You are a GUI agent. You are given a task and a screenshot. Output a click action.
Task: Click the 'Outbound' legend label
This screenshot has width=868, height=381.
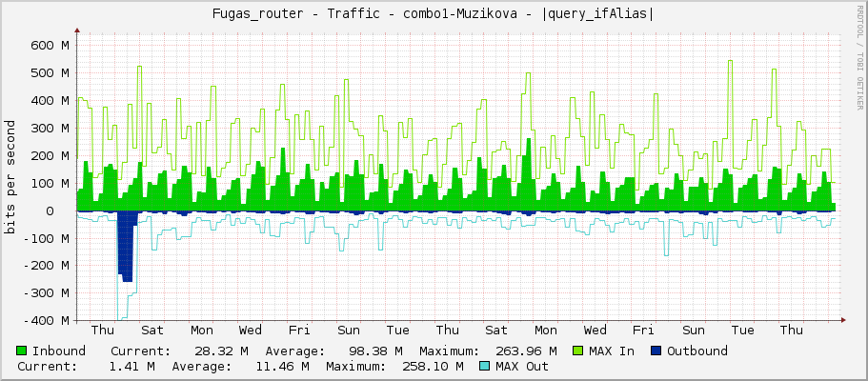pos(696,351)
